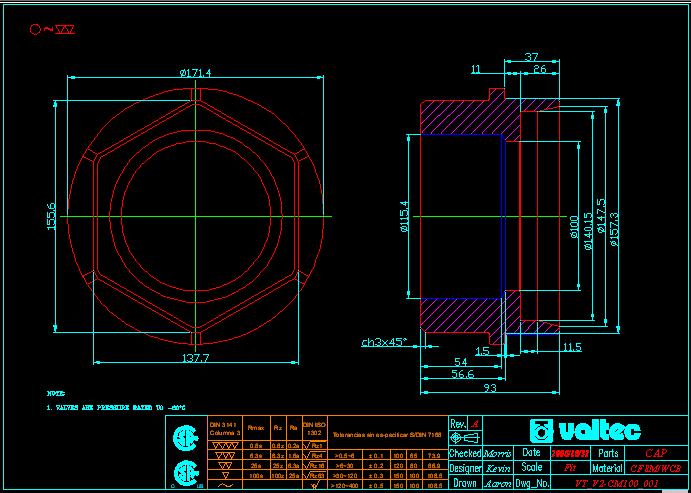The image size is (691, 493).
Task: Click the NOTE text about pressure rating
Action: tap(117, 408)
